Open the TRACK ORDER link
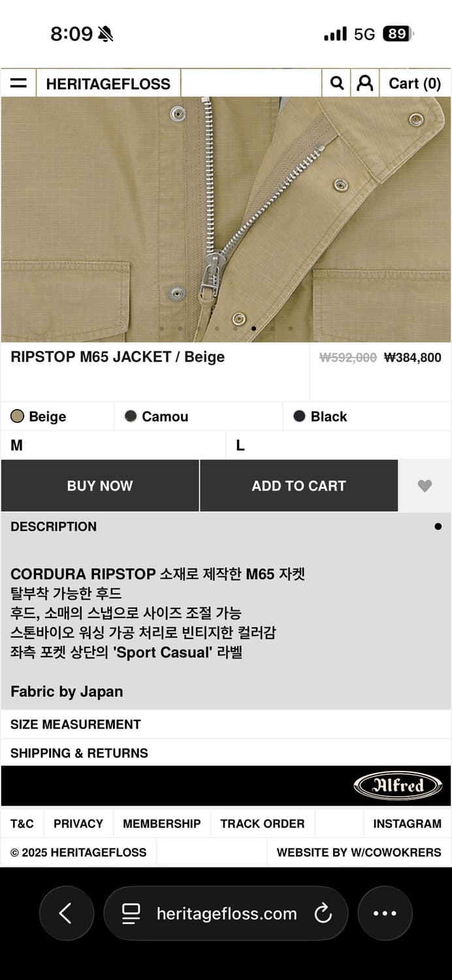452x980 pixels. point(263,823)
